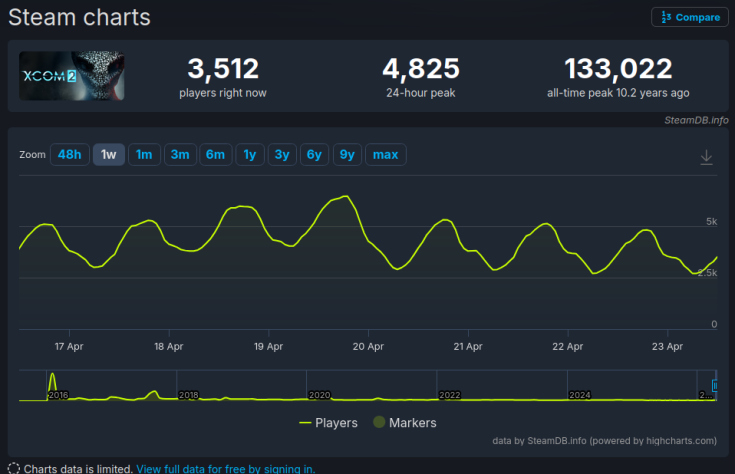Click the 17 Apr axis label
Screen dimensions: 735x474
pyautogui.click(x=69, y=346)
